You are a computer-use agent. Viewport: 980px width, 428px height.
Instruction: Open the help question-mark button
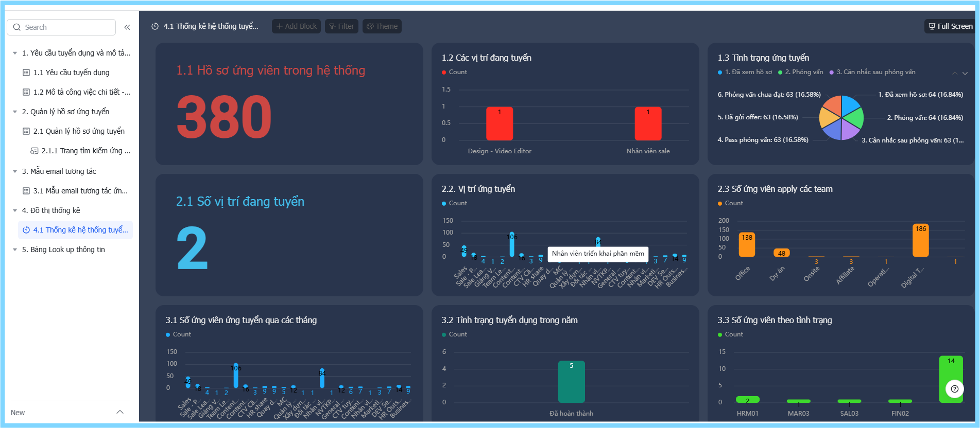955,389
